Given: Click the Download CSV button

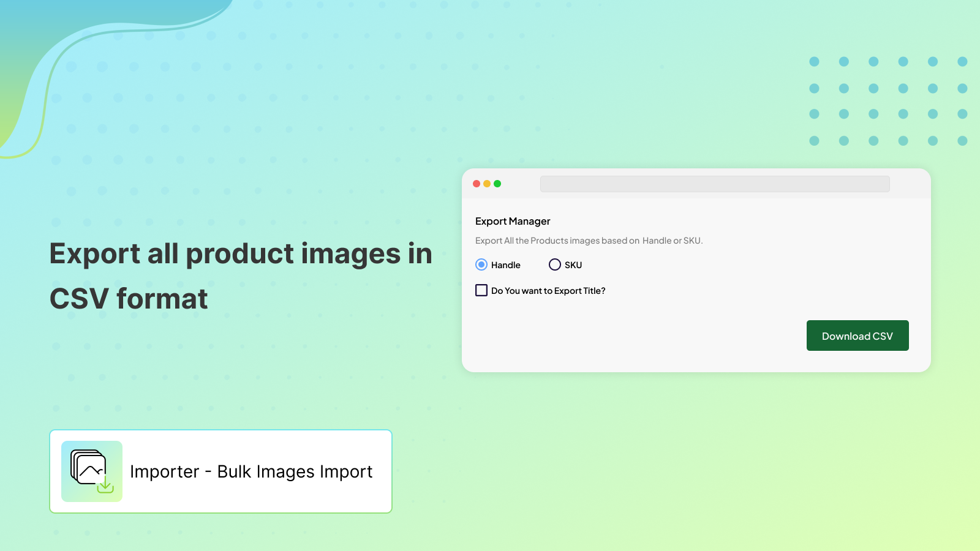Looking at the screenshot, I should click(x=858, y=335).
